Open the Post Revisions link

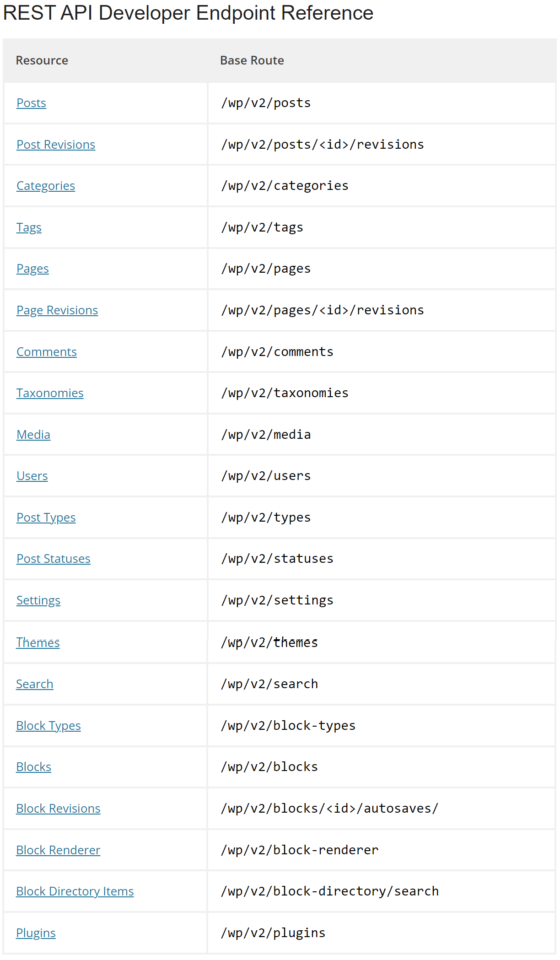point(56,145)
